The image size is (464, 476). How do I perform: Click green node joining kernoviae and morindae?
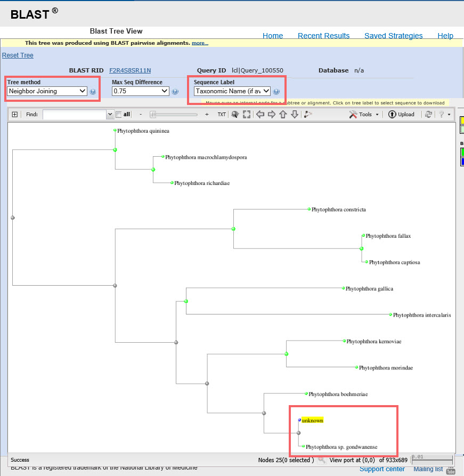click(x=287, y=353)
